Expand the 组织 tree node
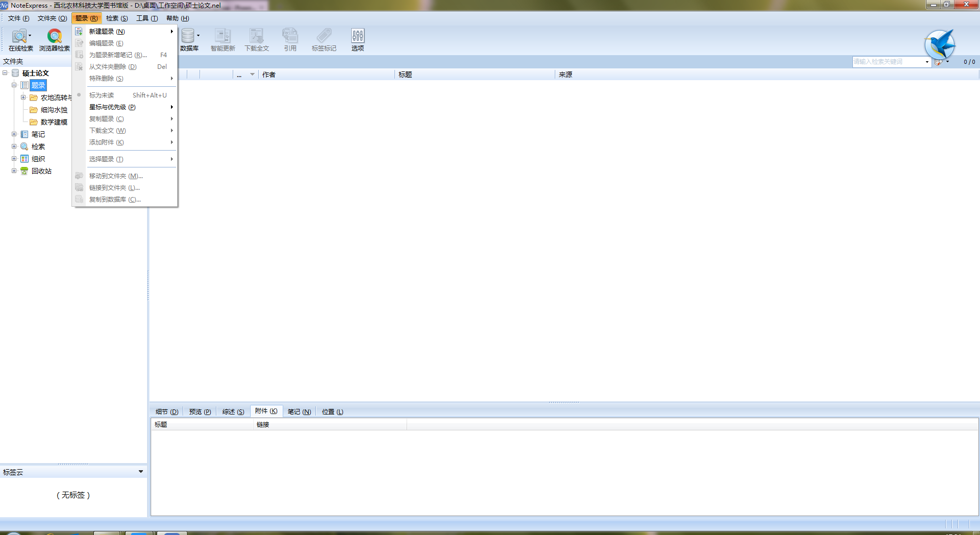Viewport: 980px width, 535px height. point(14,159)
